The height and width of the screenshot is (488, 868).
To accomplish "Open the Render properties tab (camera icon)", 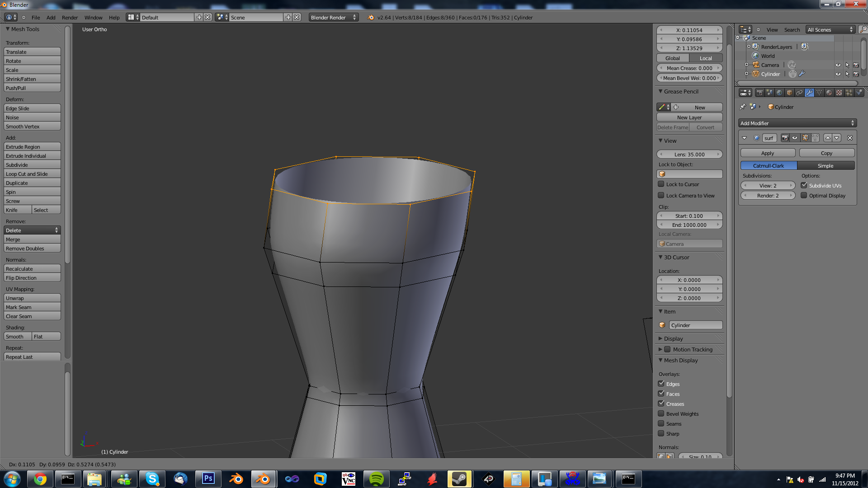I will 760,93.
